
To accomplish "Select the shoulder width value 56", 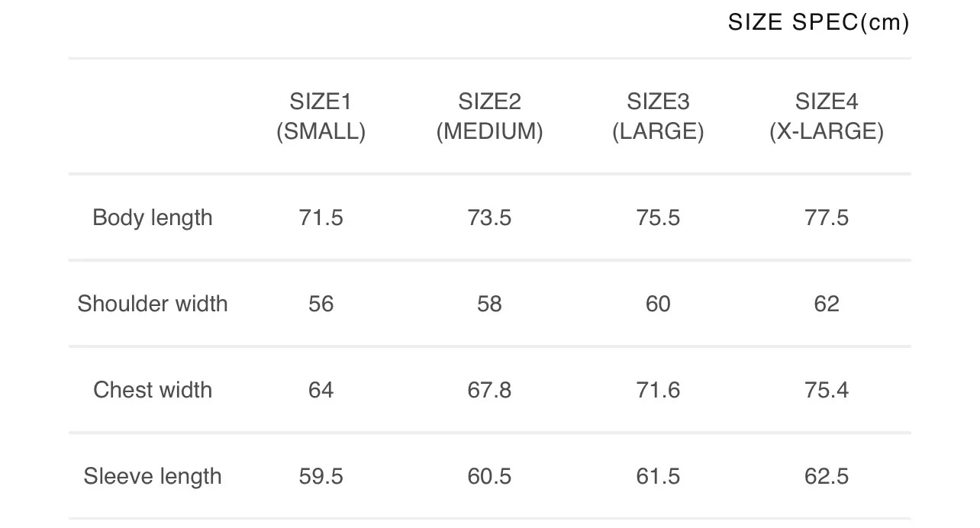I will click(x=321, y=304).
